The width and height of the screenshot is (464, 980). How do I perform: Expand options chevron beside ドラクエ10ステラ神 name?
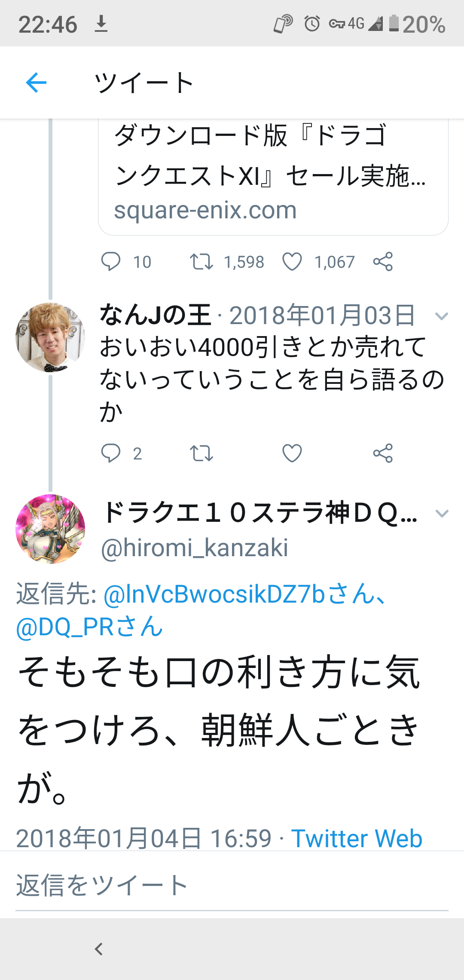pyautogui.click(x=442, y=514)
